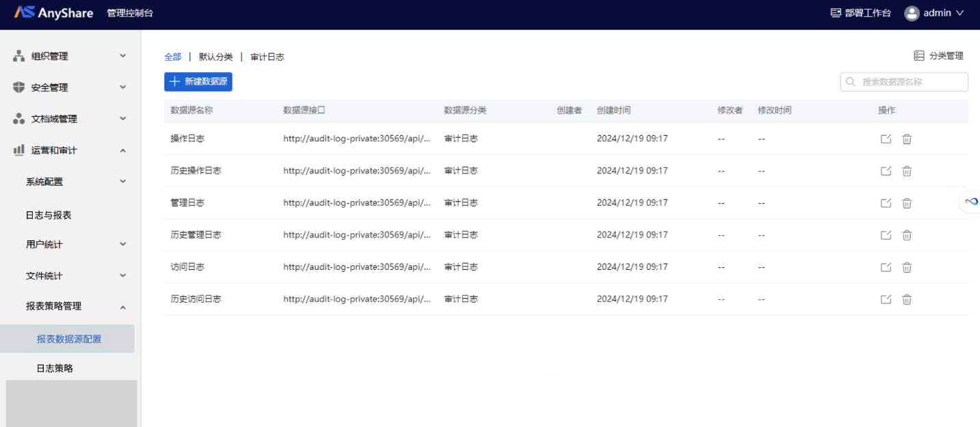Click the 数据源接口 column header
This screenshot has height=427, width=980.
point(304,110)
